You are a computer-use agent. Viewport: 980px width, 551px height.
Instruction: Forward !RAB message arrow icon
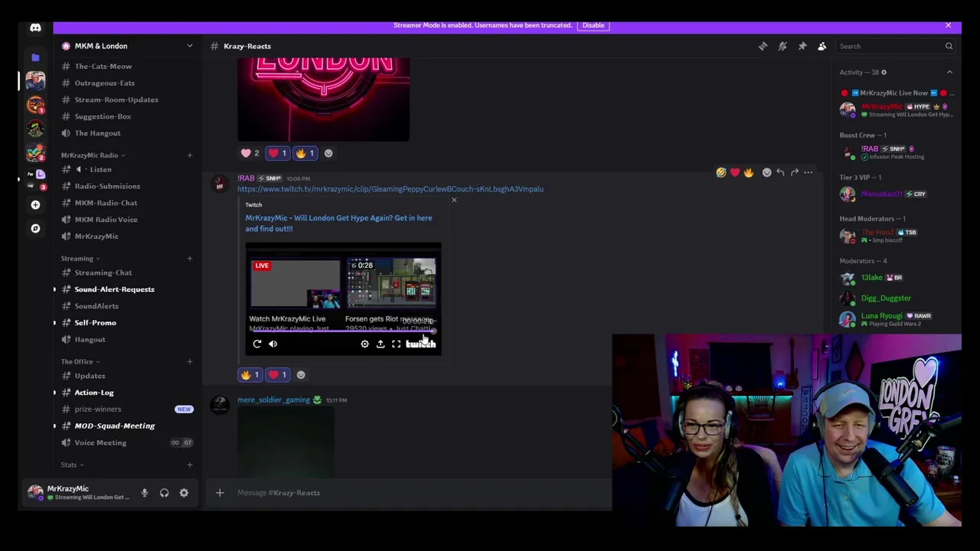(x=794, y=172)
